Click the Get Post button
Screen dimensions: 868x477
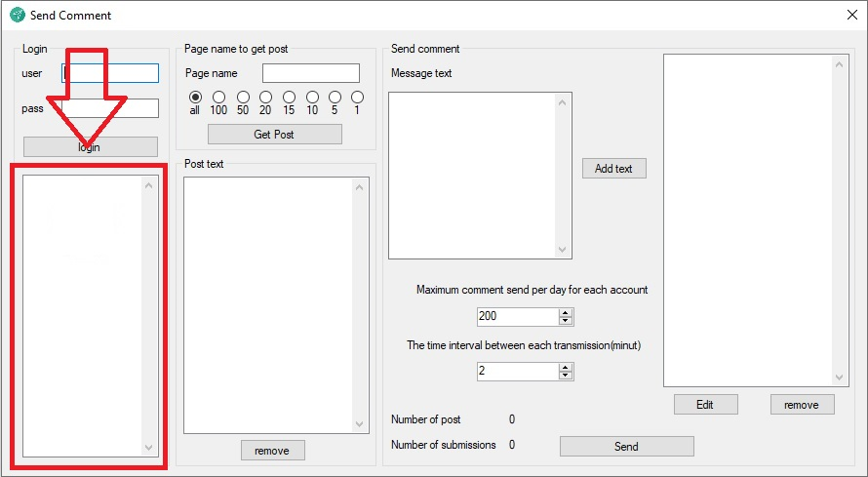274,135
